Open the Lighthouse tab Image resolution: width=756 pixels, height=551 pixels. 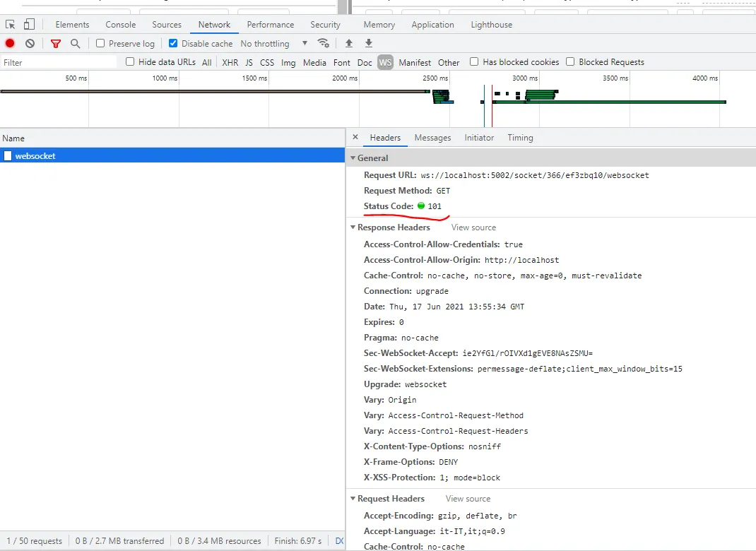492,25
